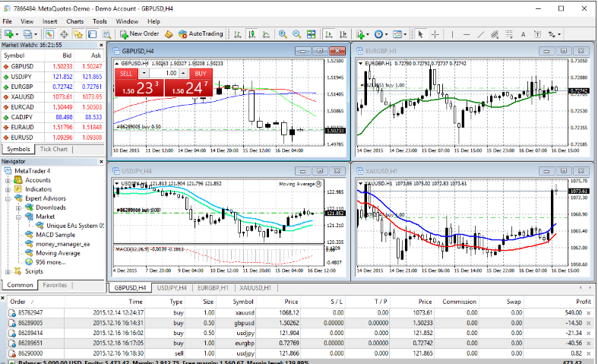Select the Draw Text tool
Viewport: 598px width, 364px height.
click(523, 34)
